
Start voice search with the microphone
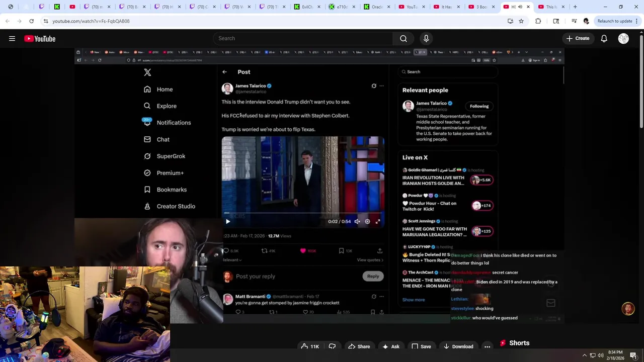[x=426, y=38]
